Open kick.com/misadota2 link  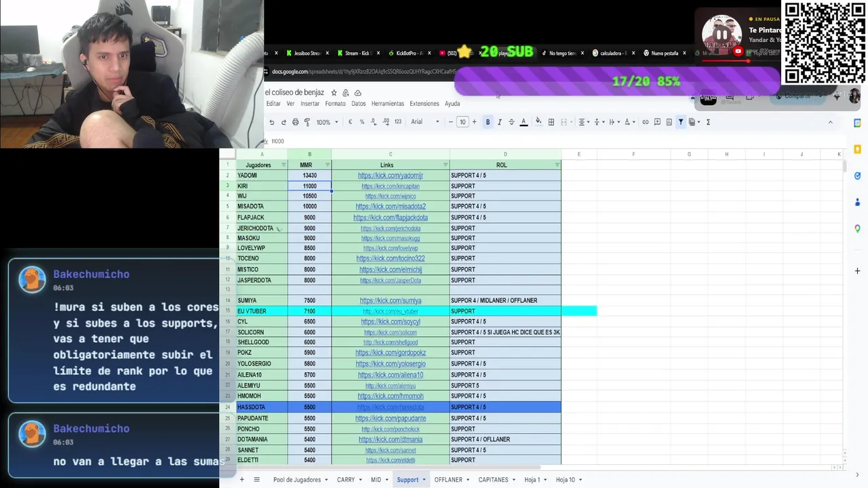click(391, 207)
